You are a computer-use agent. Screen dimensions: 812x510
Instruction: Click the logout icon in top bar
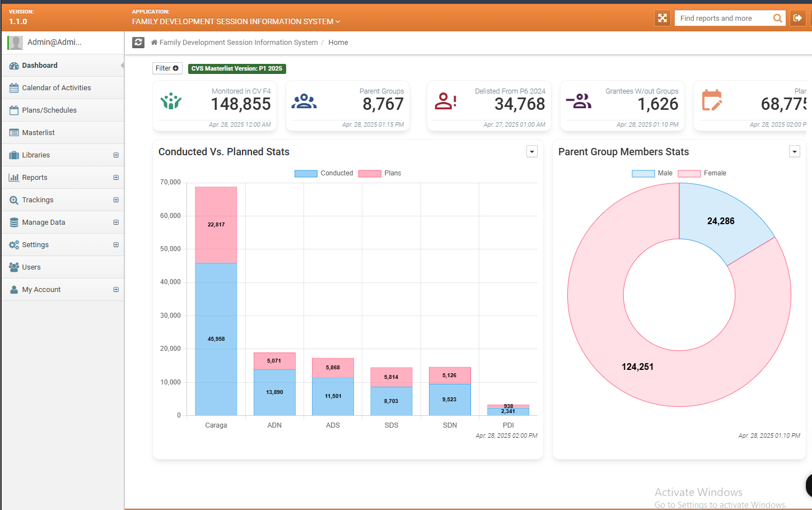click(x=797, y=18)
